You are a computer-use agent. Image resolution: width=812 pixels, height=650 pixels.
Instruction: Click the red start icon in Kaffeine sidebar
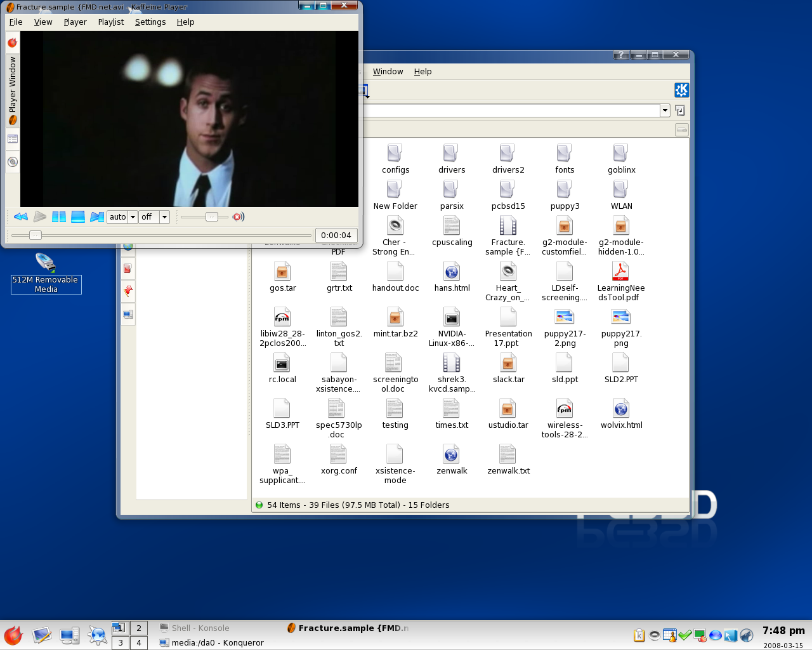click(12, 43)
